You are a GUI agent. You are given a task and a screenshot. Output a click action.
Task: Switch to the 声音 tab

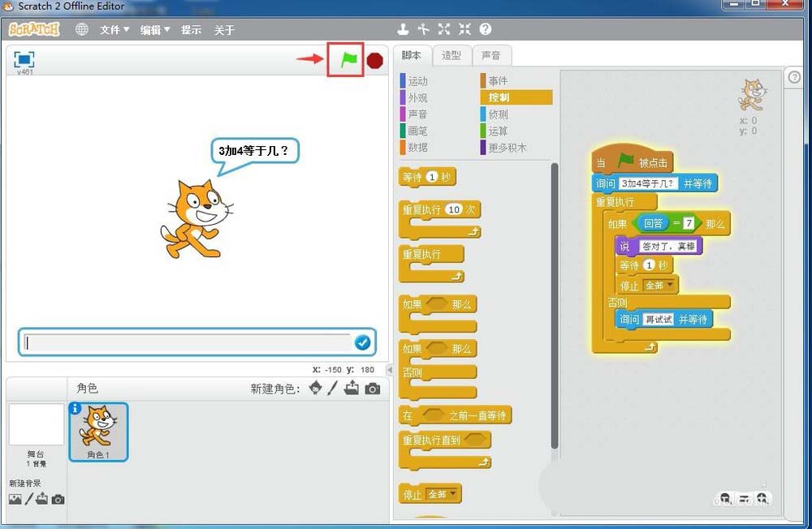coord(491,55)
